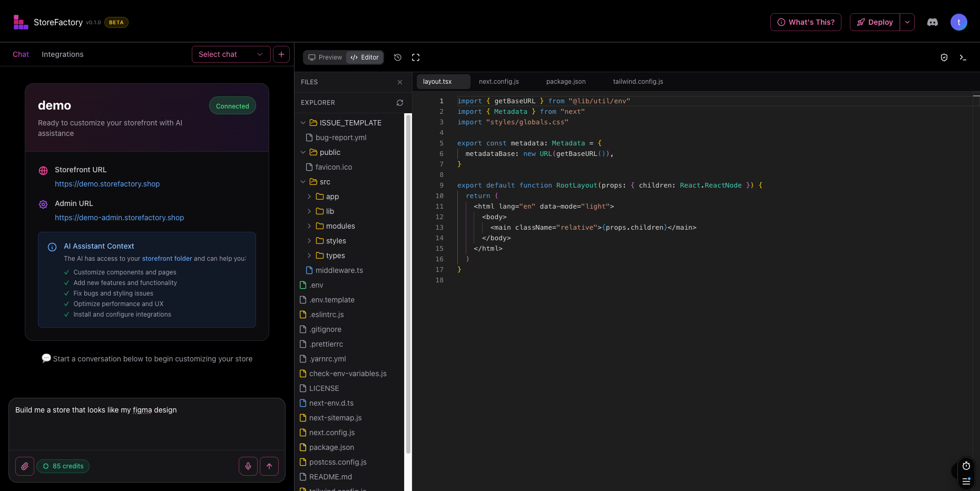This screenshot has width=980, height=491.
Task: Click the shield security icon
Action: 944,57
